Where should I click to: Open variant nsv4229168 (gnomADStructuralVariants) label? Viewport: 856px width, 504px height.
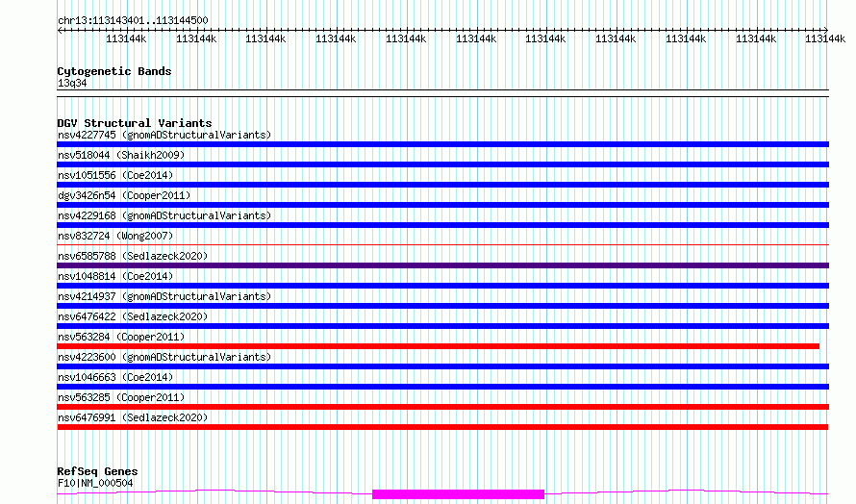(x=164, y=215)
